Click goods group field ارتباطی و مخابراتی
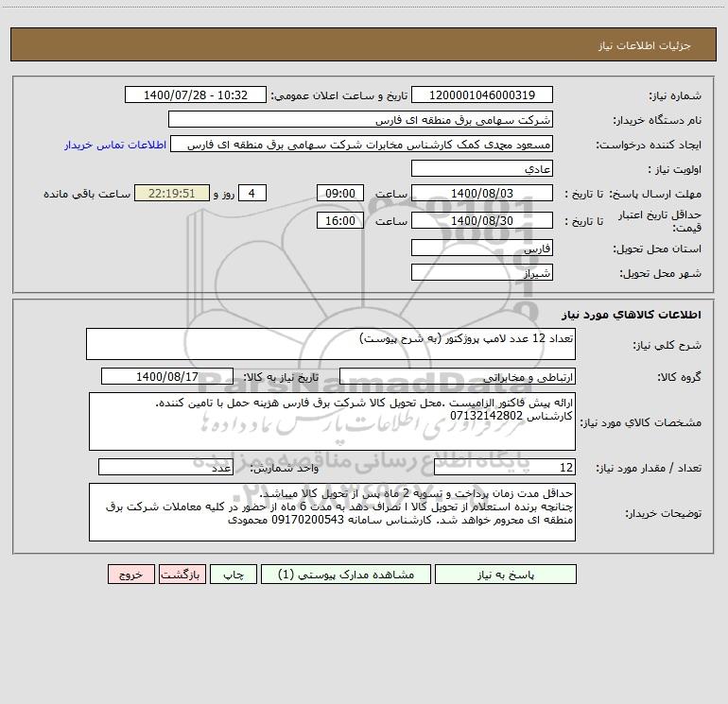Viewport: 728px width, 704px height. tap(458, 376)
